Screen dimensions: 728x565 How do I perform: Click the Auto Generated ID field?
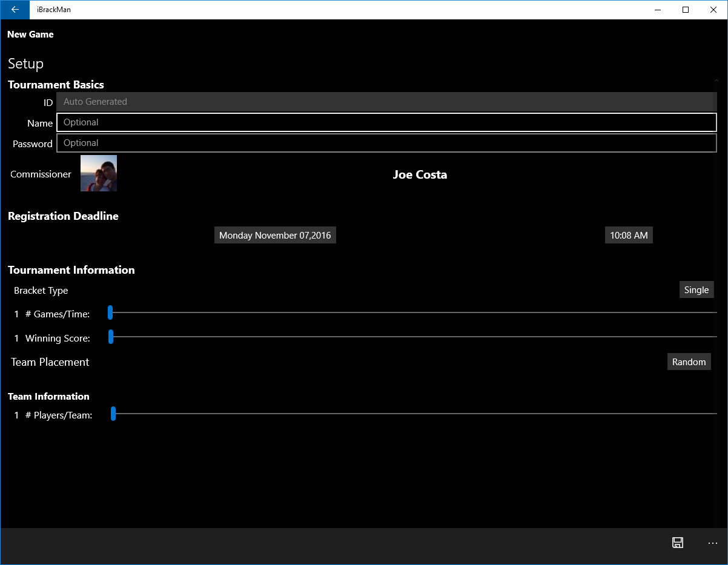tap(386, 102)
